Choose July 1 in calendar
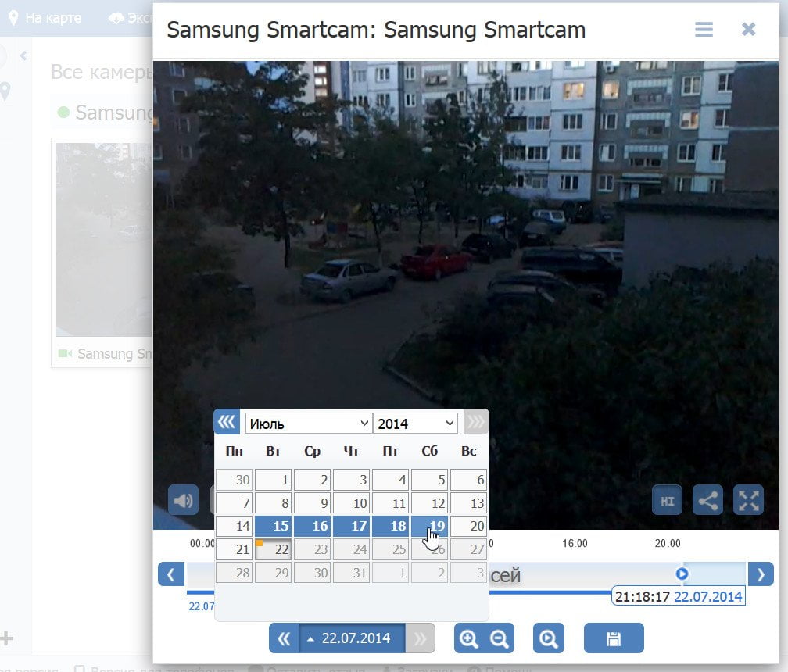The height and width of the screenshot is (672, 788). pos(273,480)
